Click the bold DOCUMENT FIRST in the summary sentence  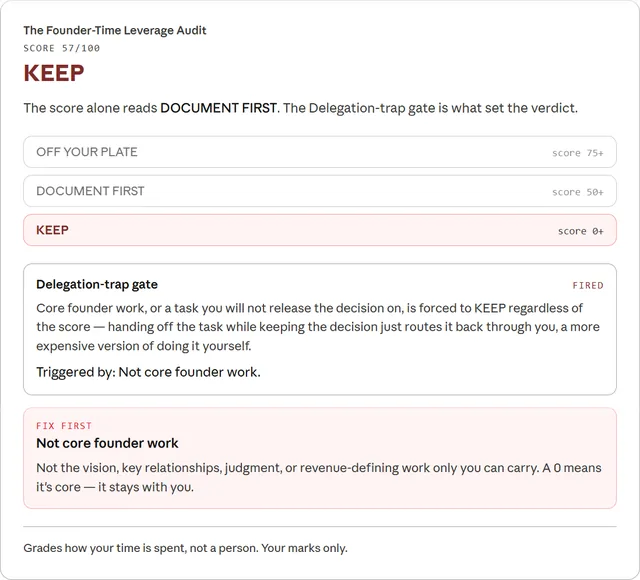coord(218,108)
